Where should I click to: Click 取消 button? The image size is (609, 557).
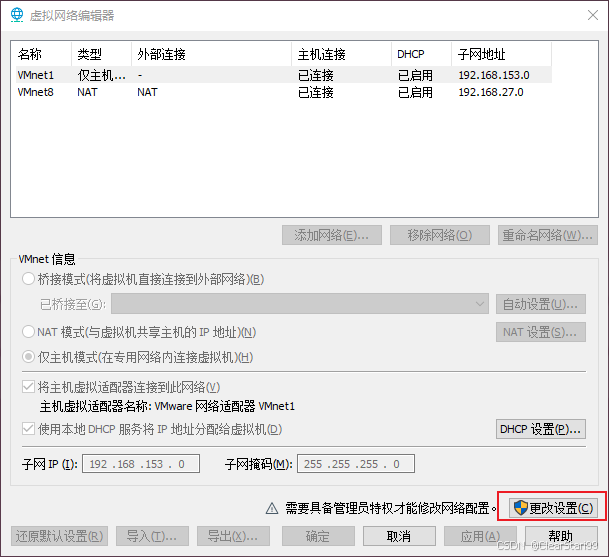(399, 536)
